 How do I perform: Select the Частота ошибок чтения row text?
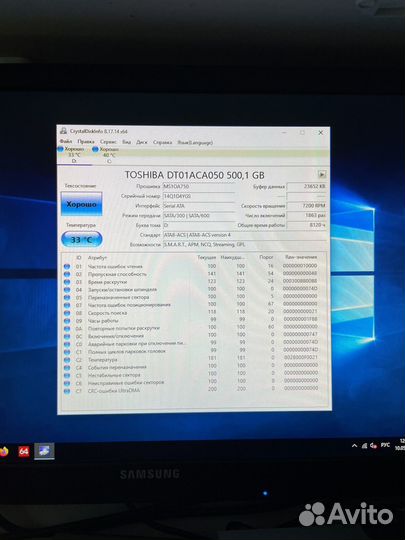(115, 267)
